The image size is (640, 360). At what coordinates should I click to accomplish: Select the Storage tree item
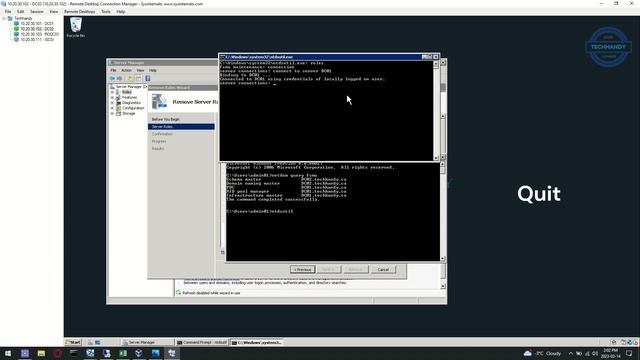tap(129, 113)
